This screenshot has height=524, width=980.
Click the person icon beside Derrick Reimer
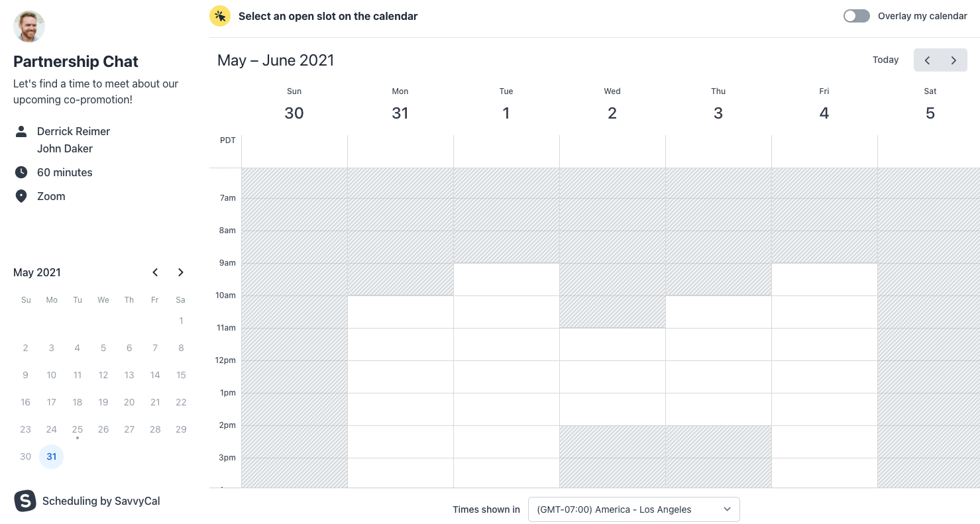21,131
